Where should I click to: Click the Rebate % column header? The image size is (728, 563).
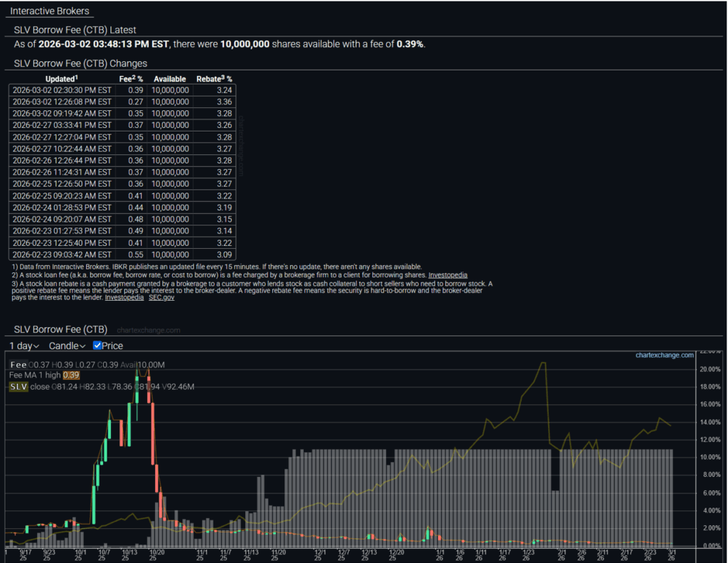[x=214, y=79]
